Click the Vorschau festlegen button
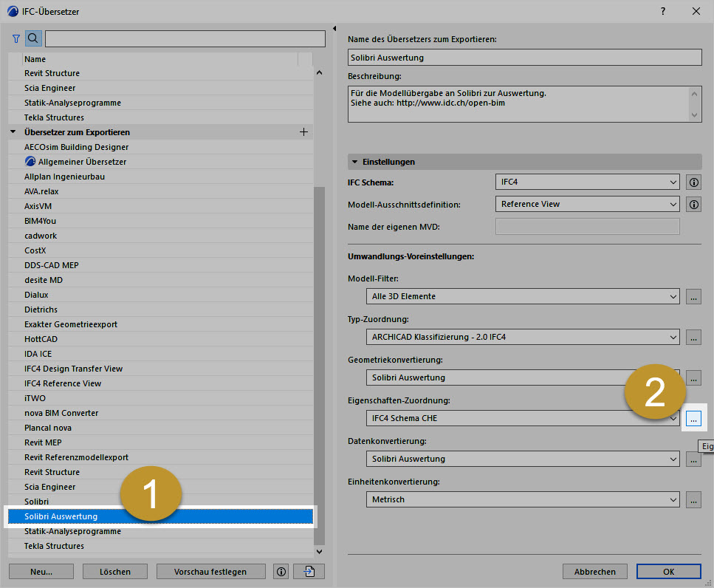This screenshot has height=588, width=714. [x=211, y=572]
